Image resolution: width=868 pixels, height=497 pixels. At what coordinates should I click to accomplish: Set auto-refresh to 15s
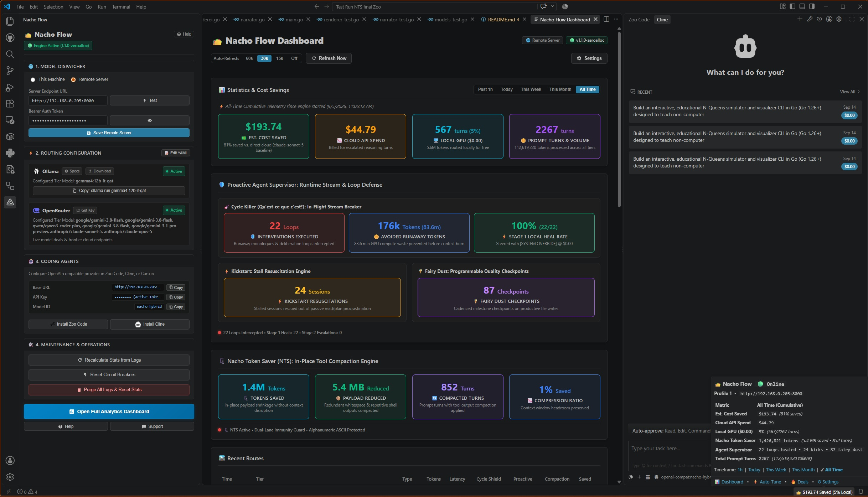click(279, 58)
